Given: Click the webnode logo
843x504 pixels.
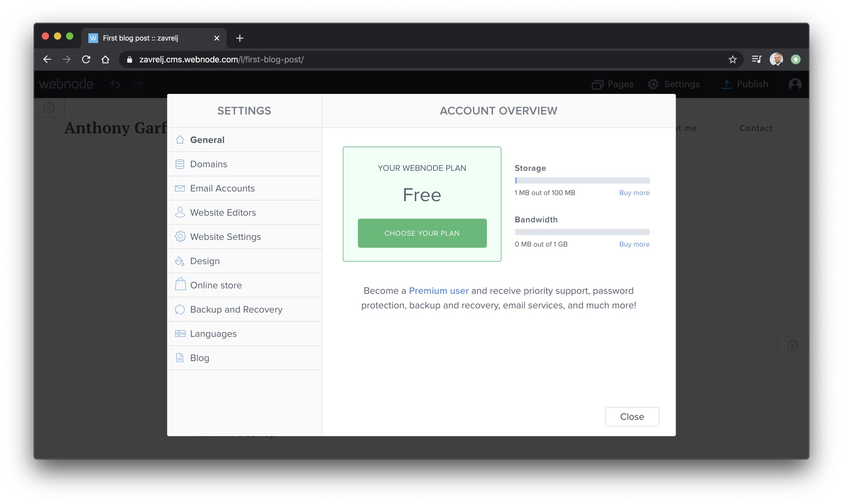Looking at the screenshot, I should pos(66,84).
